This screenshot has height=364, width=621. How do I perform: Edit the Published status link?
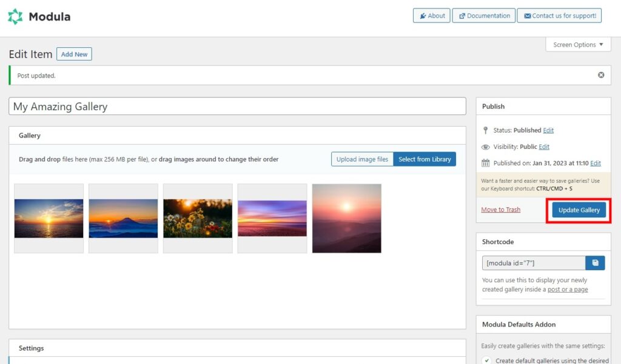coord(548,130)
